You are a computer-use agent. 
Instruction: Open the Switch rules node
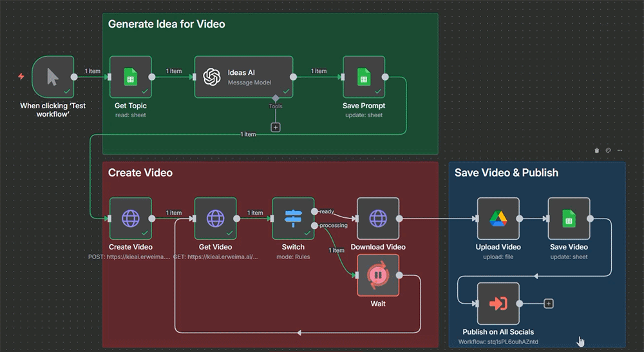(x=293, y=219)
